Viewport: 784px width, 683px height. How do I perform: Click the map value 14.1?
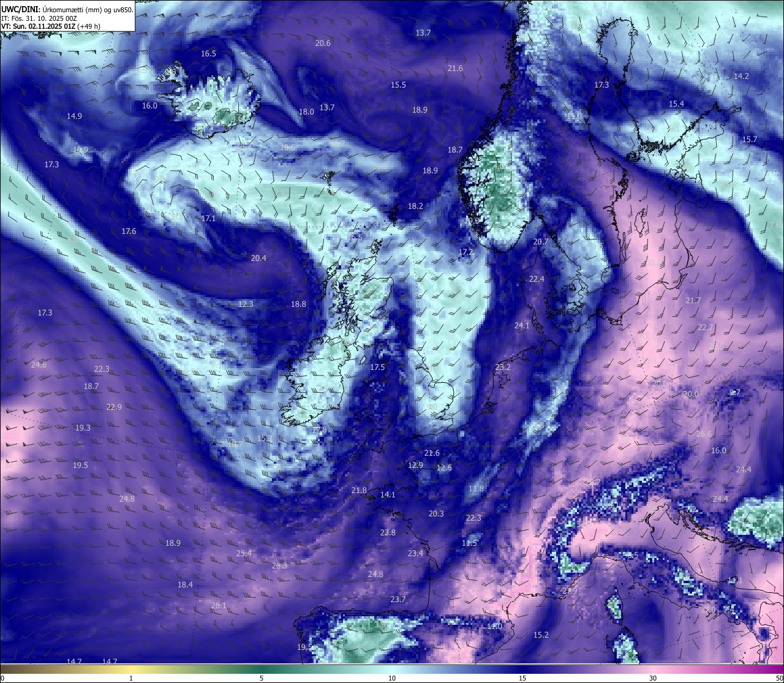pyautogui.click(x=388, y=494)
